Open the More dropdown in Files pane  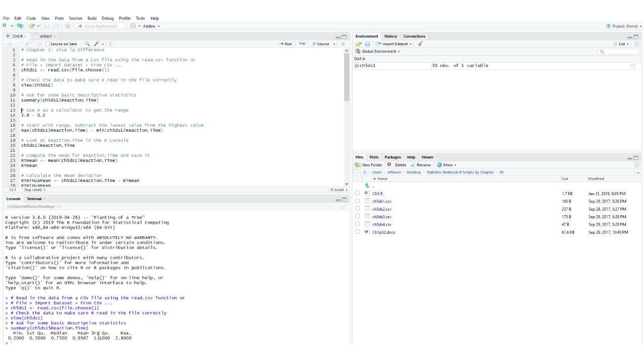[x=446, y=165]
